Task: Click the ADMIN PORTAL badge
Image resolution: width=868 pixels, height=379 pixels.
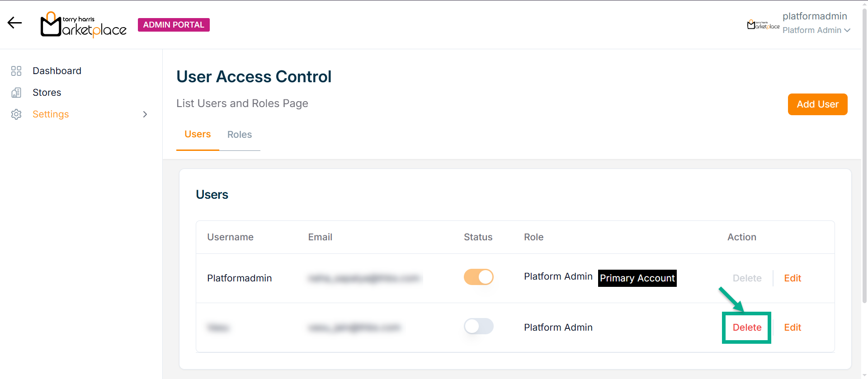Action: [174, 25]
